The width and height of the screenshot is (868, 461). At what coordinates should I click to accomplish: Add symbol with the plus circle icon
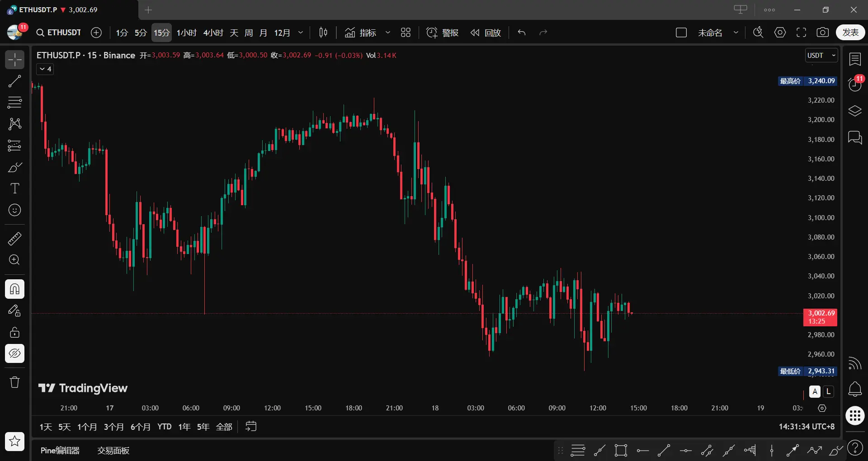96,33
